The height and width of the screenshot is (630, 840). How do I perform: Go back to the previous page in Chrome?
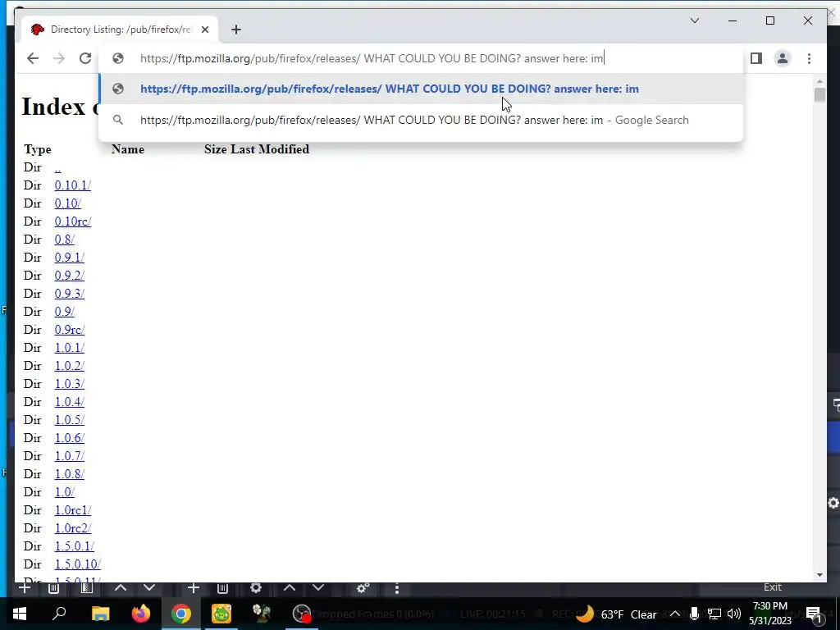[x=33, y=58]
